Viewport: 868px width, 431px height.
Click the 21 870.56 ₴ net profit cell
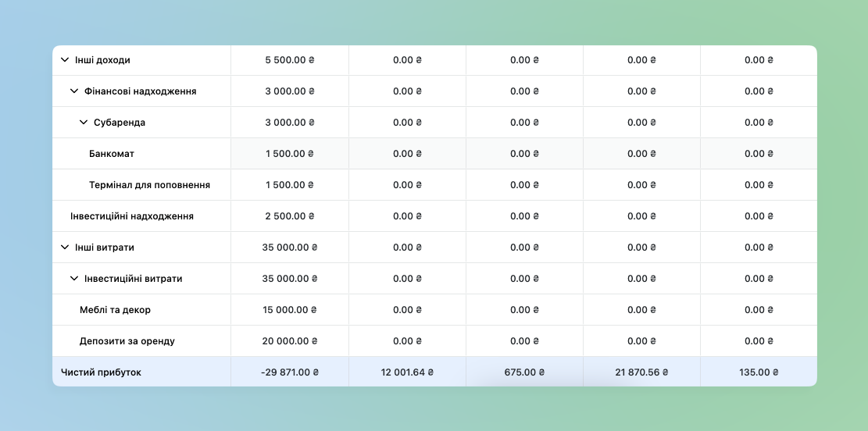tap(641, 372)
